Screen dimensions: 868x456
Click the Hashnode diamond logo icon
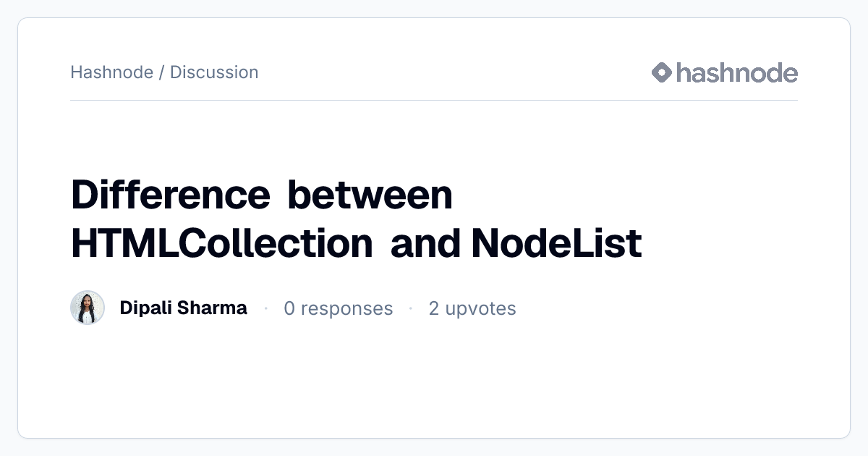(662, 72)
